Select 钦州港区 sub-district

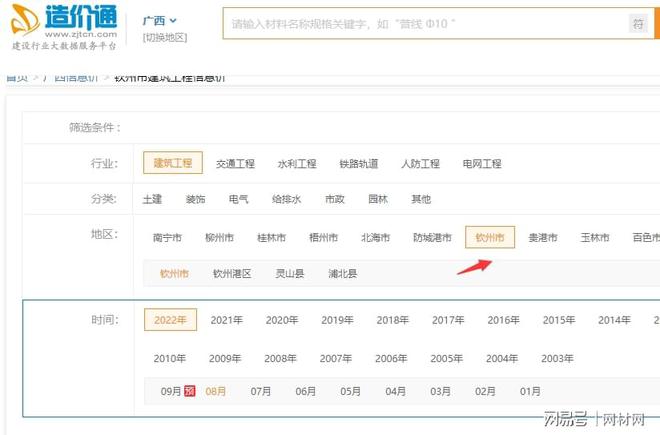[232, 274]
